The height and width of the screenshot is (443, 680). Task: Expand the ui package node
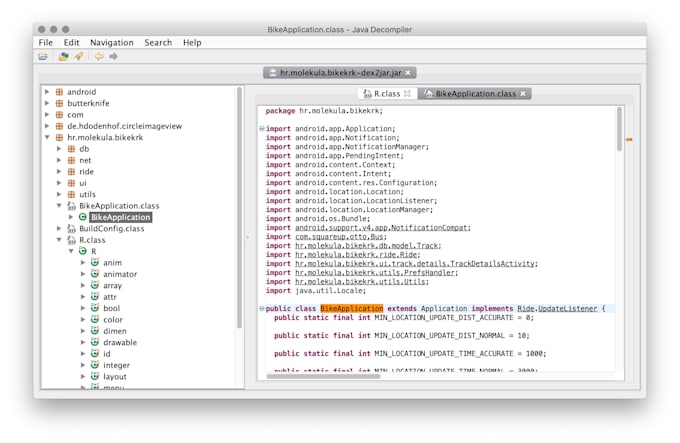[x=59, y=183]
